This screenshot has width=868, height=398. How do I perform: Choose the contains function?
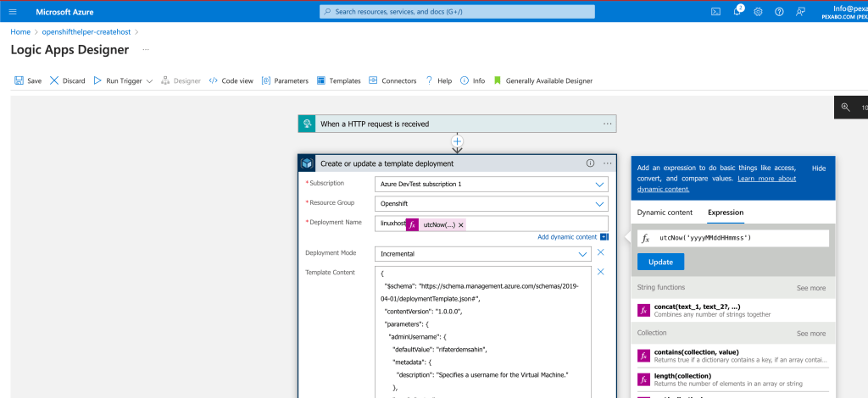coord(733,356)
